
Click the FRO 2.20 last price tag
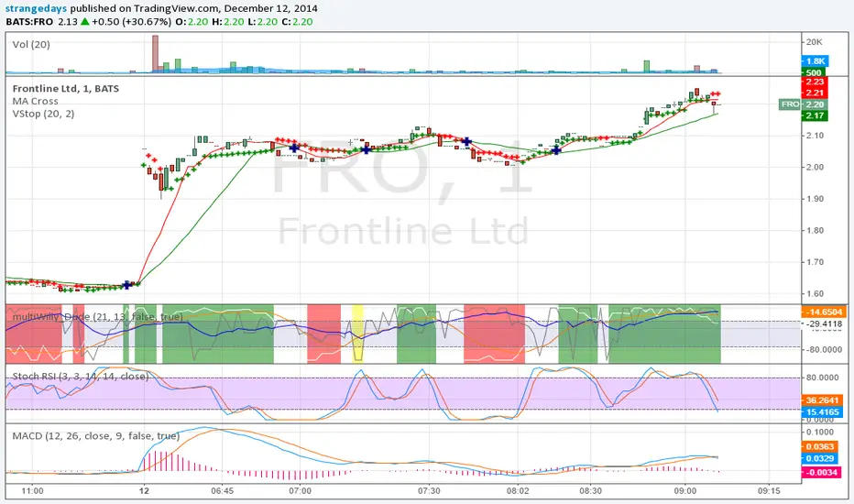(x=804, y=104)
